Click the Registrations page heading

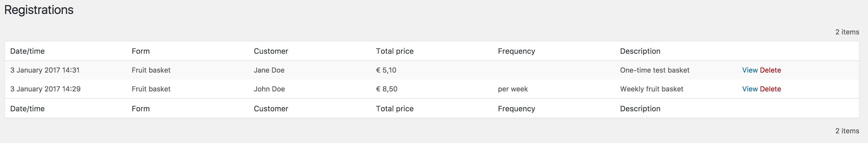[x=39, y=10]
